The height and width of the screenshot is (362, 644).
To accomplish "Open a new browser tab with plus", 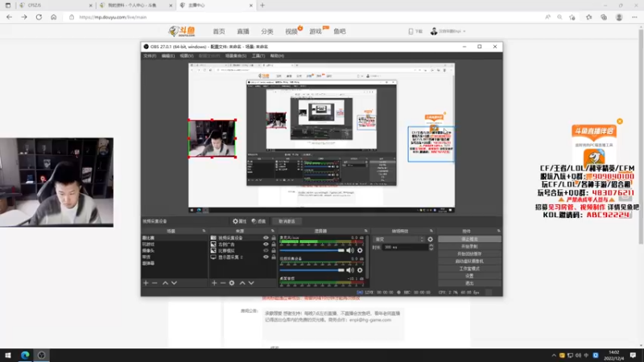I will (262, 6).
